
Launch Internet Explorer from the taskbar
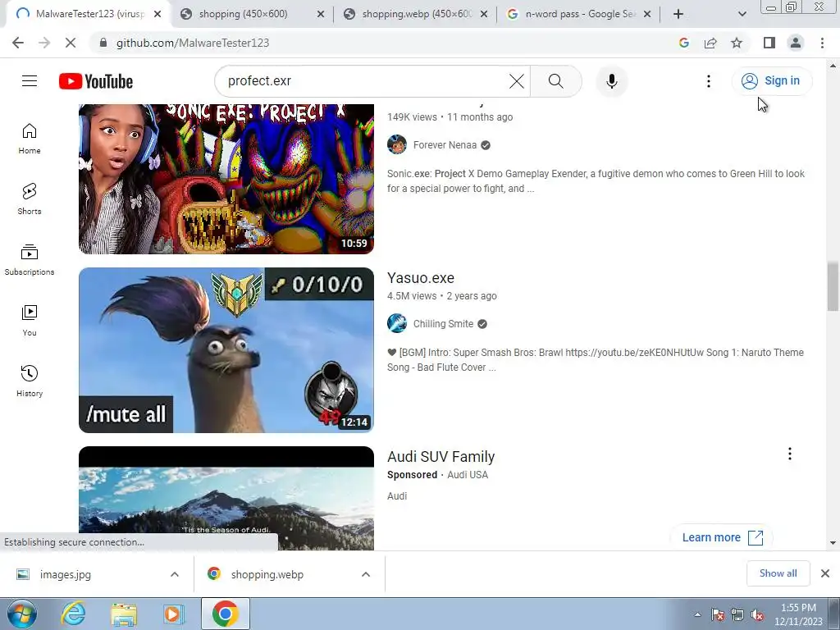[x=73, y=614]
